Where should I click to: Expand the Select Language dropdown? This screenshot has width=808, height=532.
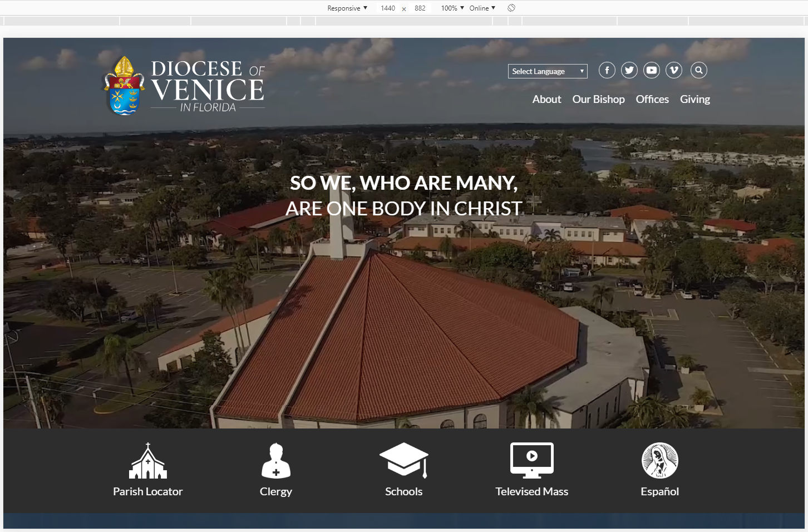548,71
